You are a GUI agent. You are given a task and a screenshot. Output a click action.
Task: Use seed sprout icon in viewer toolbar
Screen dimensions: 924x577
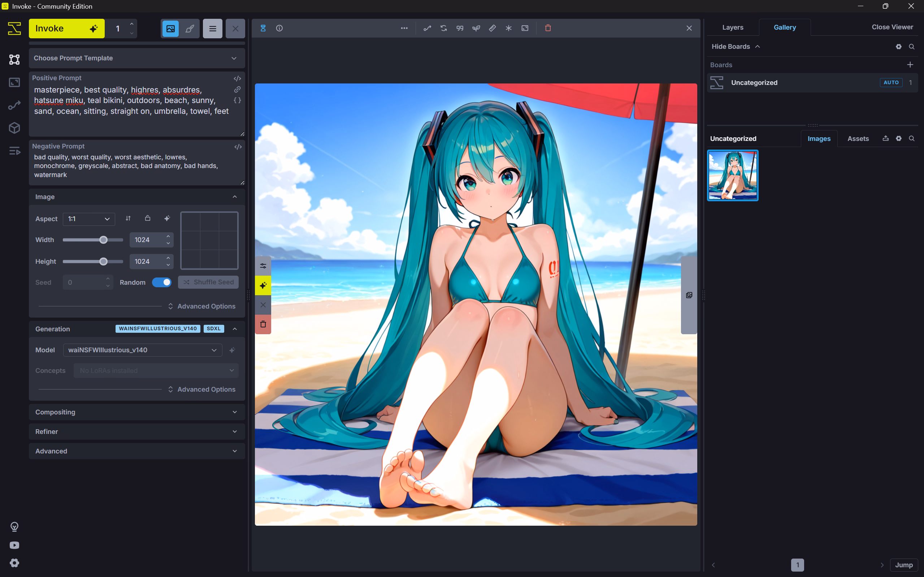click(x=476, y=28)
